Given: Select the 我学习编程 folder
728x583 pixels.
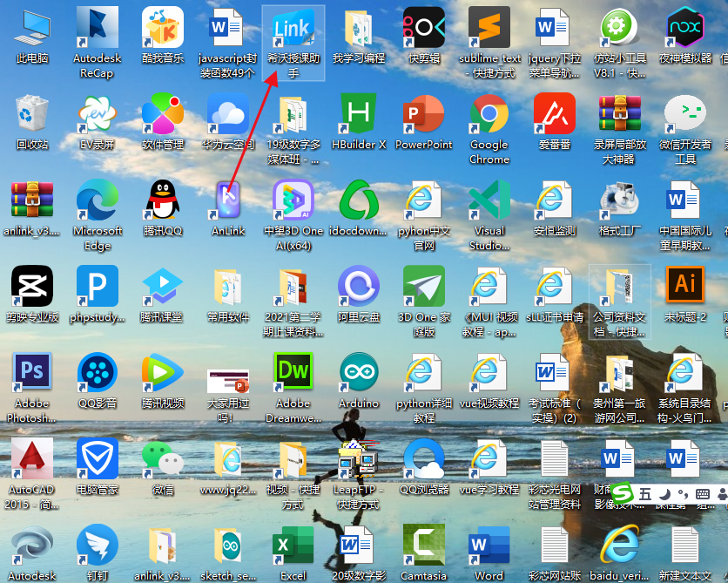Looking at the screenshot, I should click(359, 29).
